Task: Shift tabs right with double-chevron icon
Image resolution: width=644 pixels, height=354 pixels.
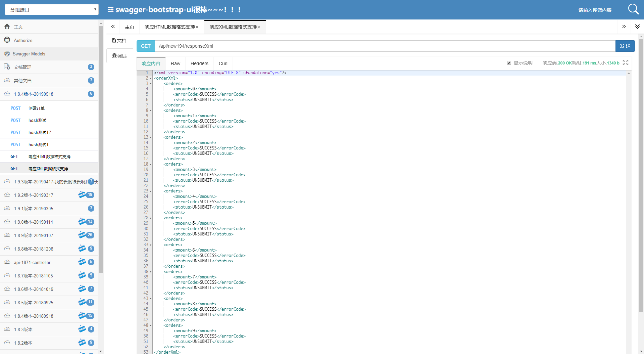Action: tap(624, 27)
